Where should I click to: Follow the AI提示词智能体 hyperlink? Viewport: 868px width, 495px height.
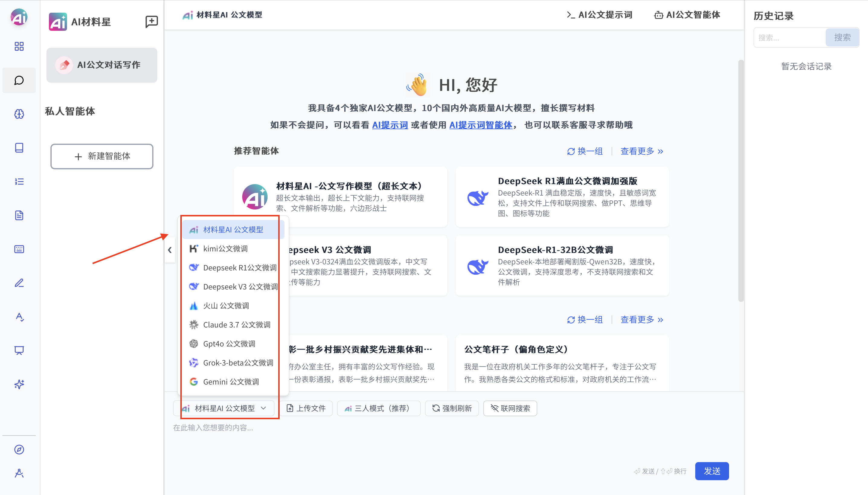click(x=480, y=125)
